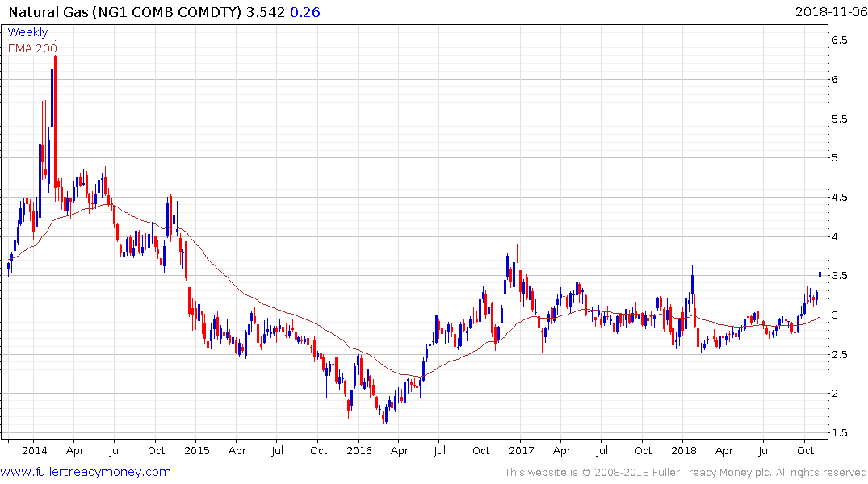Select the 2016 year marker on time axis
The image size is (868, 484).
(359, 450)
